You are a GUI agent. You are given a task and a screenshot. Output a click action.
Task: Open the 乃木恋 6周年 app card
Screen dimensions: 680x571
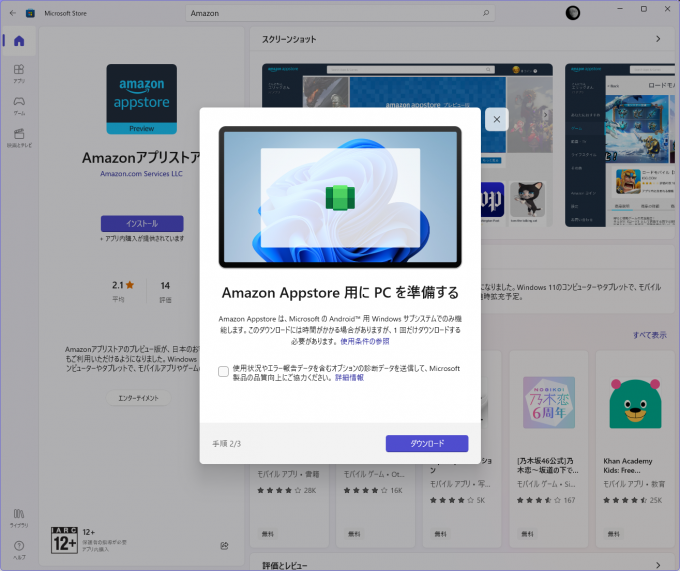point(548,449)
